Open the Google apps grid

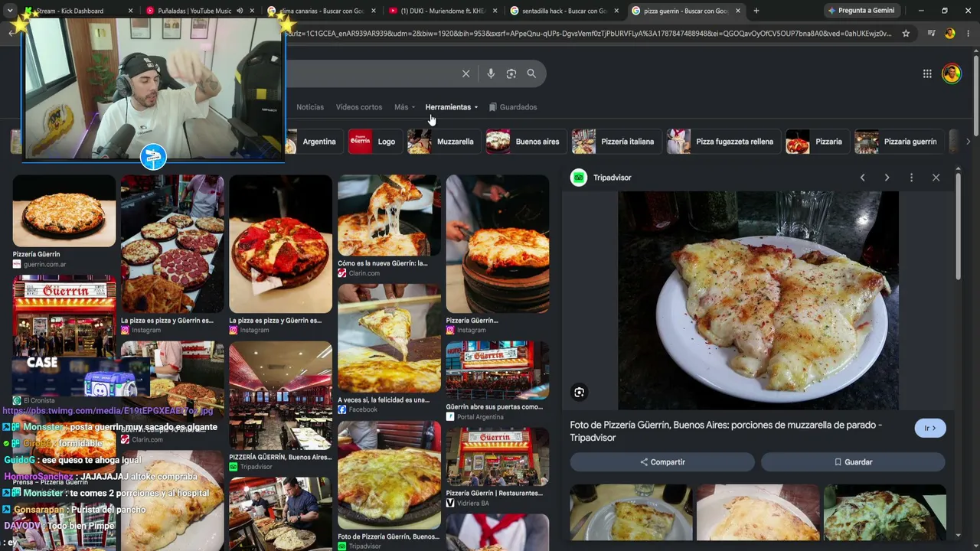[927, 73]
